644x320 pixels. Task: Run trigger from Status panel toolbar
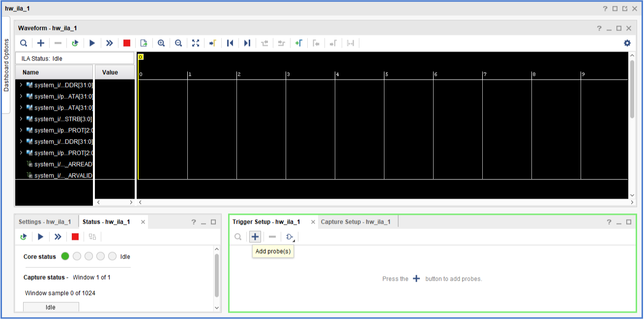click(x=41, y=237)
